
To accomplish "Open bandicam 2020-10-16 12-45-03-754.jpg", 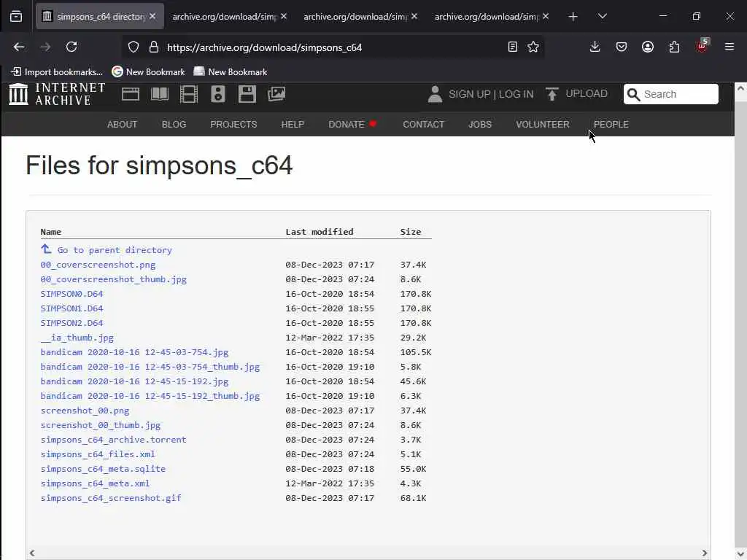I will tap(134, 352).
